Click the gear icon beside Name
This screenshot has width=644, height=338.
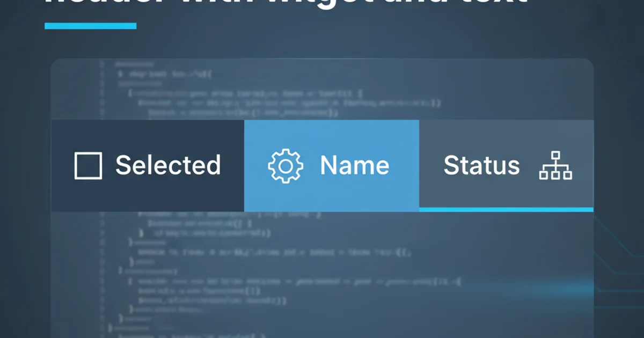tap(286, 165)
